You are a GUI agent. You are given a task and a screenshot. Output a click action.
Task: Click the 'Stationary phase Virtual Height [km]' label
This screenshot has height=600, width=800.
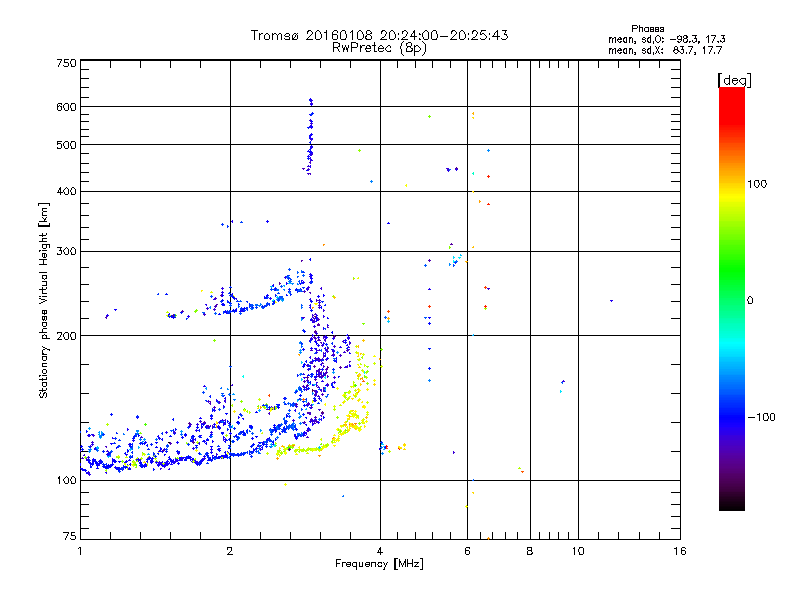(44, 301)
